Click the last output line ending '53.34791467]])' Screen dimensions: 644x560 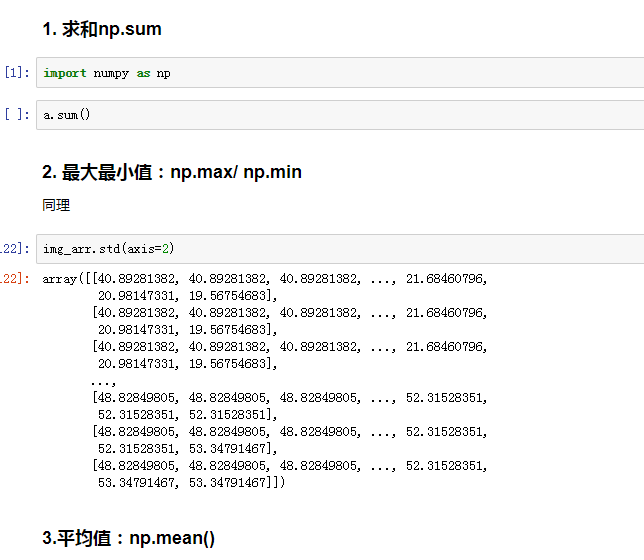click(191, 482)
